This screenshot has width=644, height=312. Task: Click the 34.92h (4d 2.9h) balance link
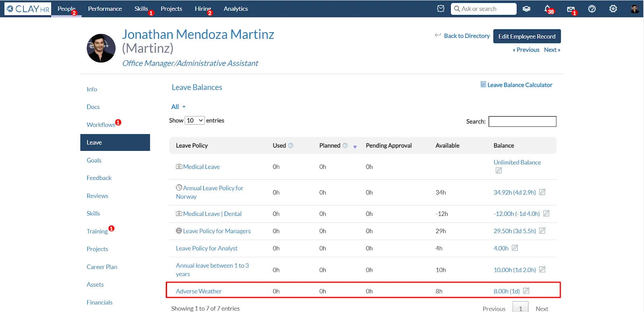(515, 193)
